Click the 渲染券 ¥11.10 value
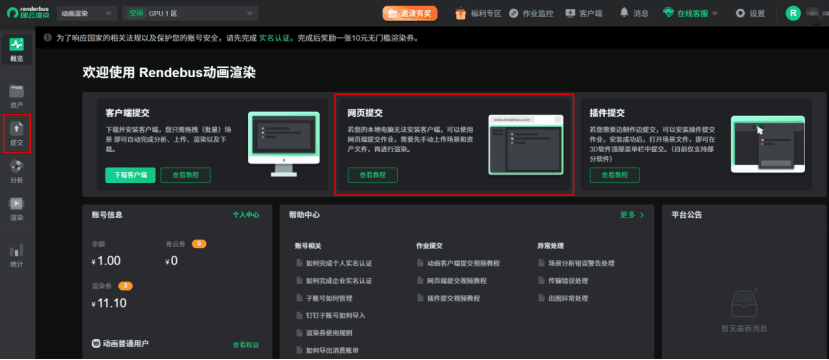Image resolution: width=829 pixels, height=360 pixels. pyautogui.click(x=109, y=303)
